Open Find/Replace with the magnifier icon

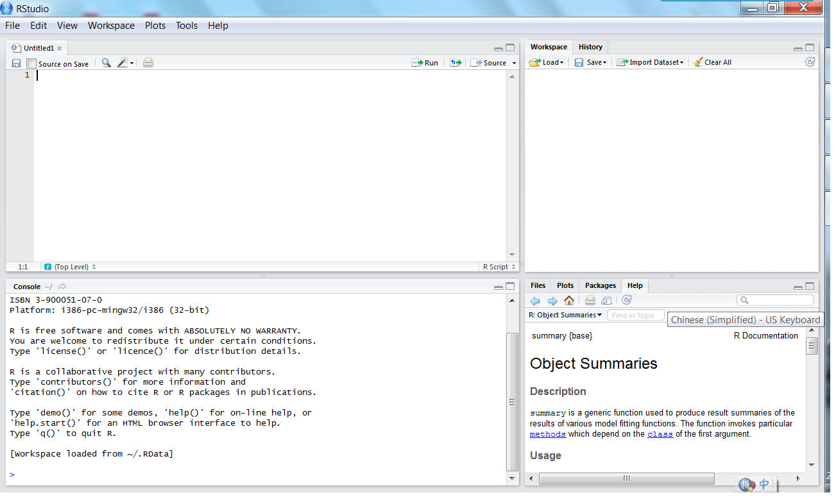(x=106, y=63)
